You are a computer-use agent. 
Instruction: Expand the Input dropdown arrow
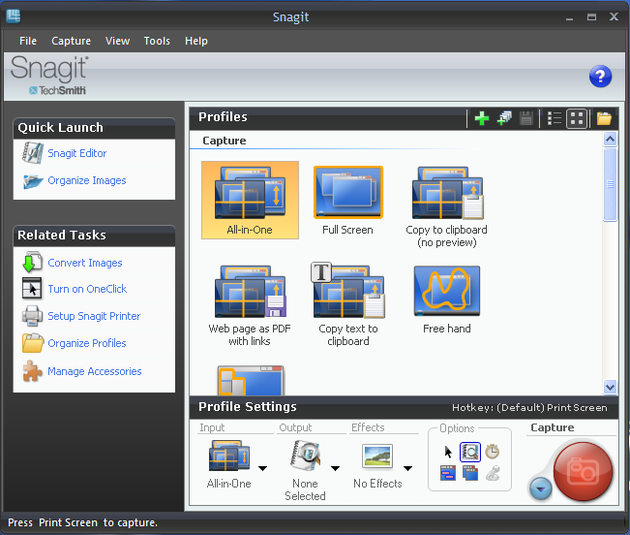pyautogui.click(x=262, y=468)
